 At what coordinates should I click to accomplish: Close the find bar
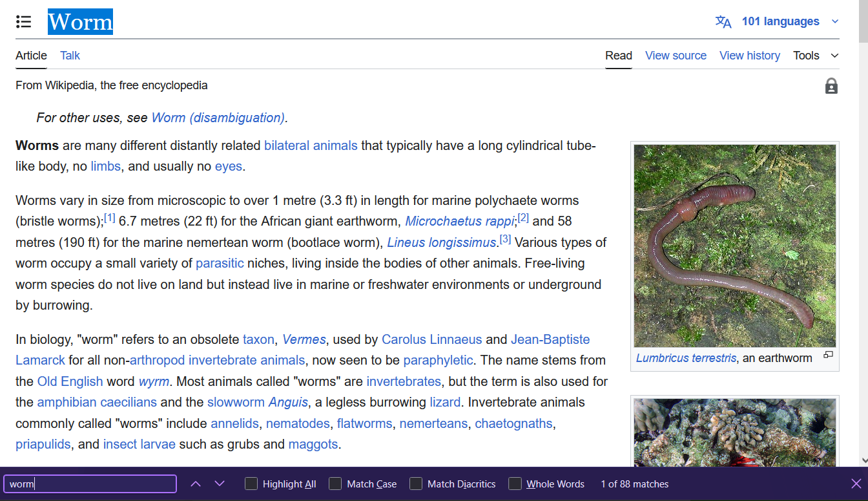[x=856, y=484]
